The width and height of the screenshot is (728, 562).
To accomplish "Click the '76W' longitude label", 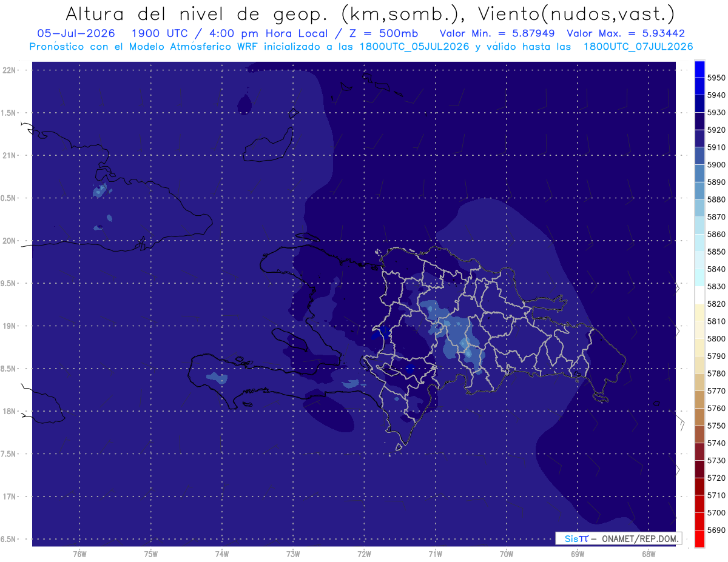I will coord(79,554).
